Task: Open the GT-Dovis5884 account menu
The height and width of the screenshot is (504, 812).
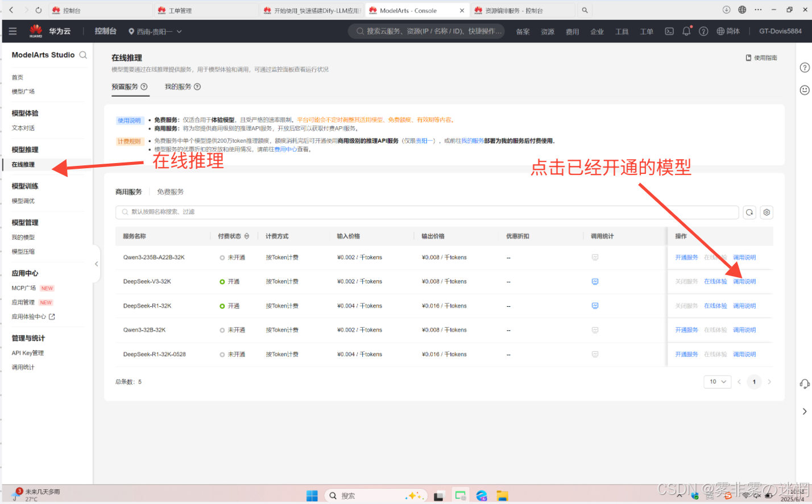Action: 780,31
